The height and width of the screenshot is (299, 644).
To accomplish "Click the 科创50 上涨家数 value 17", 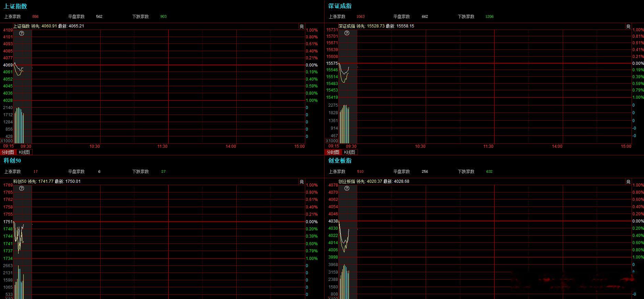I will click(36, 171).
